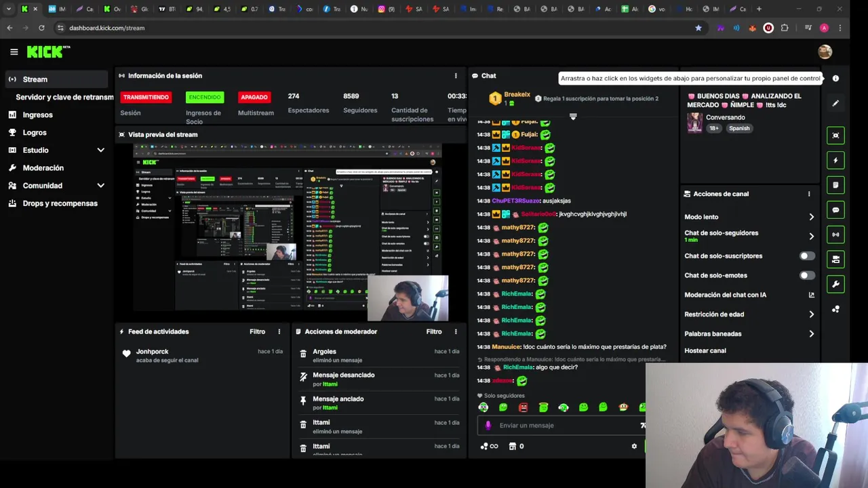Viewport: 868px width, 488px height.
Task: Toggle the chat bubble widget icon
Action: 835,210
